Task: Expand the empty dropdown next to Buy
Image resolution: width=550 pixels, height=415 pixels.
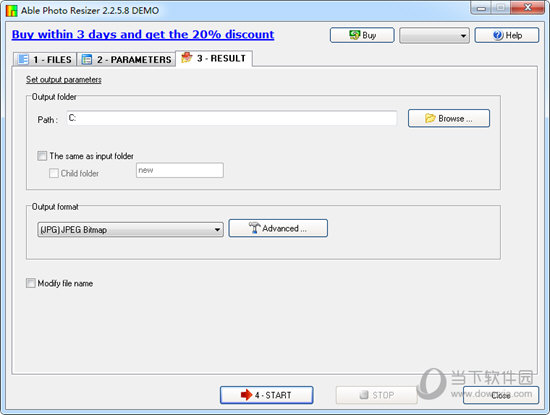Action: 434,35
